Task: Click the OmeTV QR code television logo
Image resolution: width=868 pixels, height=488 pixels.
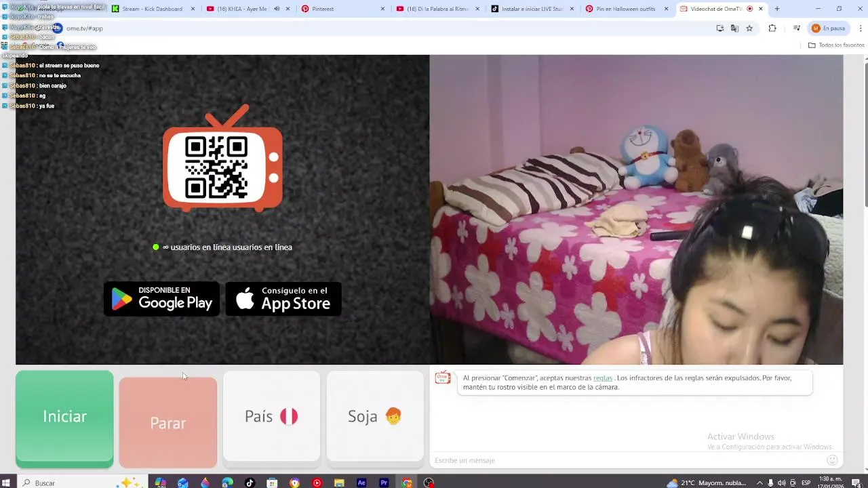Action: pyautogui.click(x=222, y=158)
